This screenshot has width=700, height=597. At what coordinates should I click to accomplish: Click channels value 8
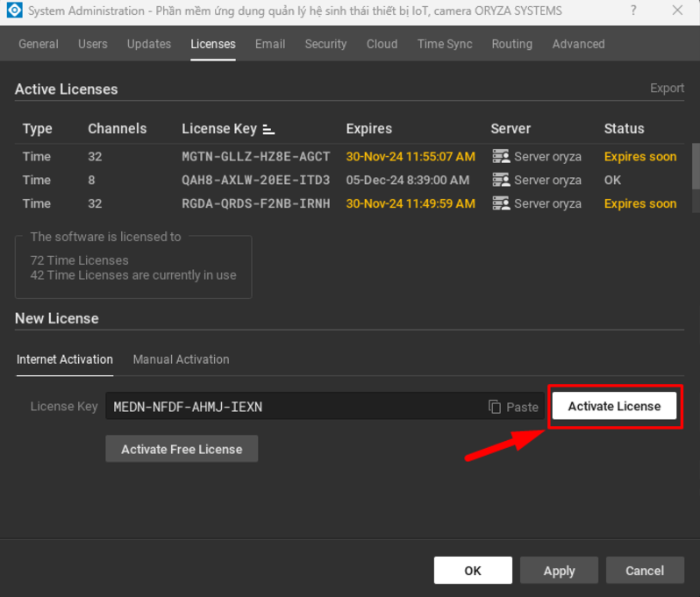pyautogui.click(x=91, y=181)
